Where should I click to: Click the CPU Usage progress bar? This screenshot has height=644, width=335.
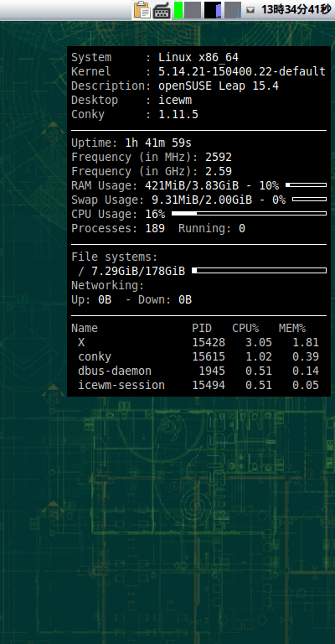[x=249, y=214]
